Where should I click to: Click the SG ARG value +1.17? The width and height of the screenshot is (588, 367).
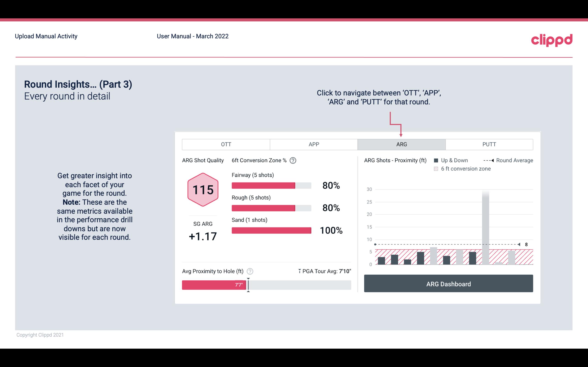coord(203,235)
